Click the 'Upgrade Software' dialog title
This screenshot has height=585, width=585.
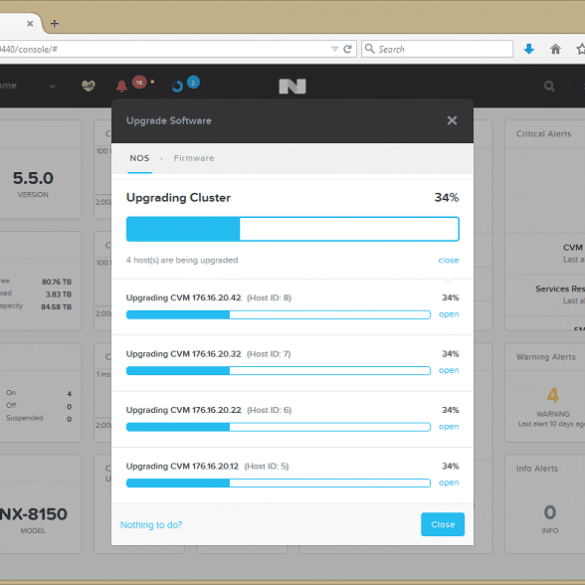pos(169,121)
